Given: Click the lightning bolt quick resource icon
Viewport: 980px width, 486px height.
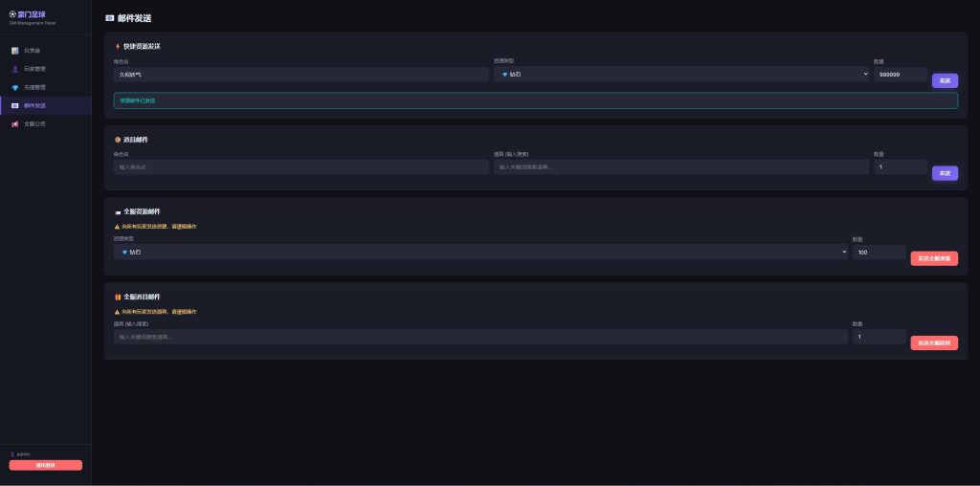Looking at the screenshot, I should coord(118,46).
